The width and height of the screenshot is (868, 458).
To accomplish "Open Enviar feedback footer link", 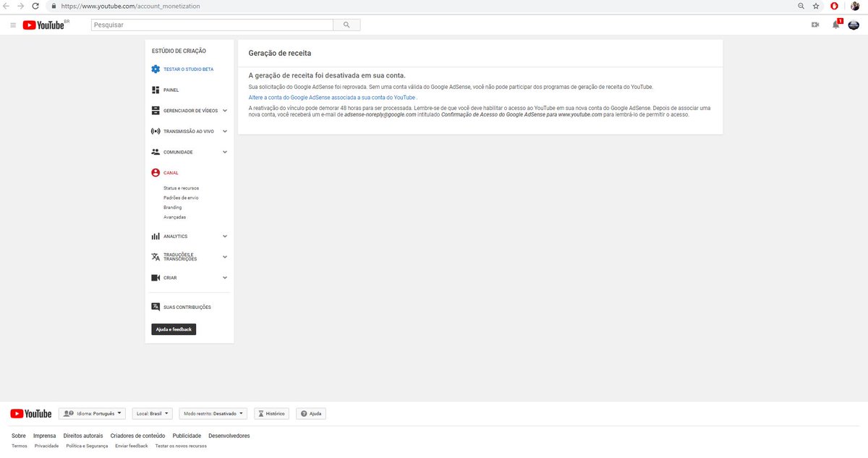I will coord(131,446).
